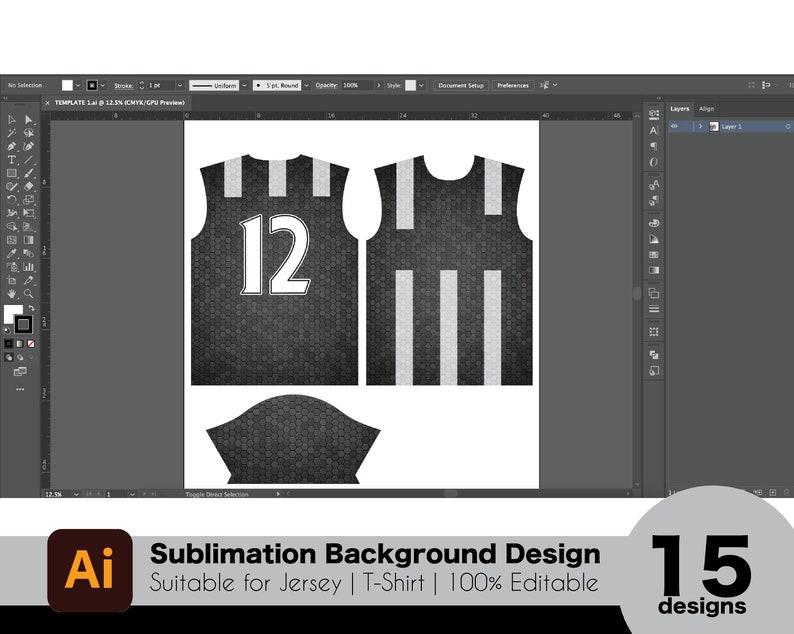794x634 pixels.
Task: Select the Perspective Grid tool
Action: [x=29, y=227]
